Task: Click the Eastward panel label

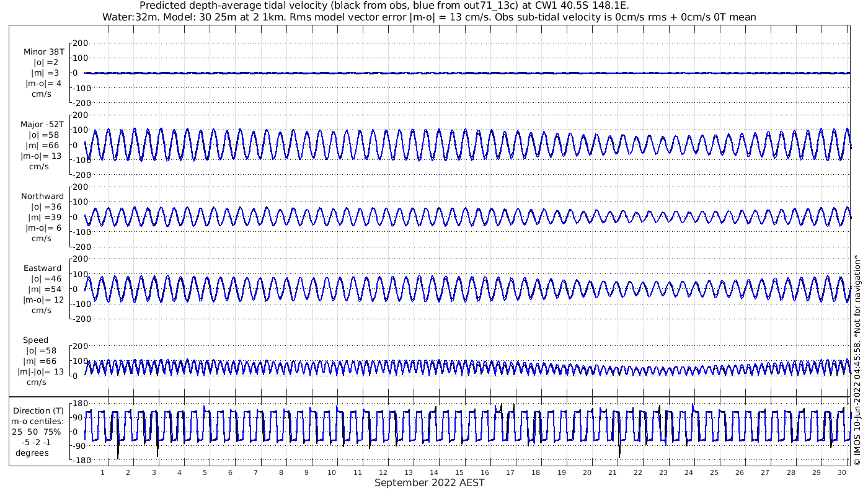Action: click(42, 268)
